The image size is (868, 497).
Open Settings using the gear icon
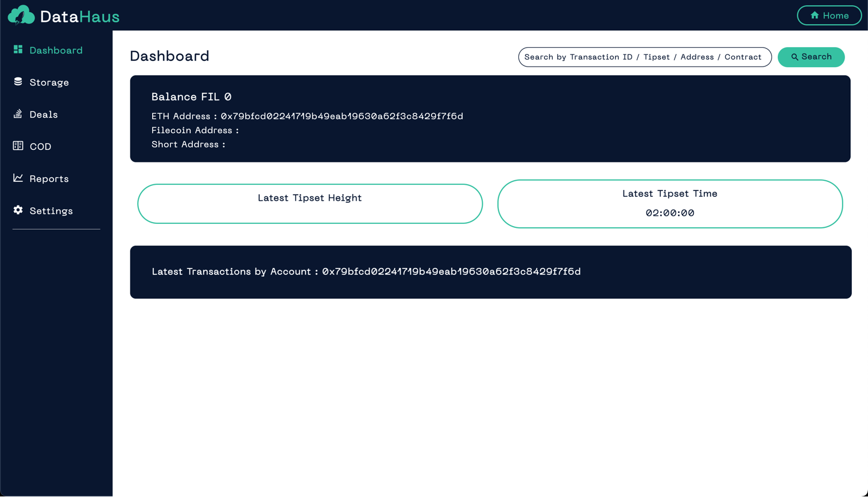[x=18, y=211]
